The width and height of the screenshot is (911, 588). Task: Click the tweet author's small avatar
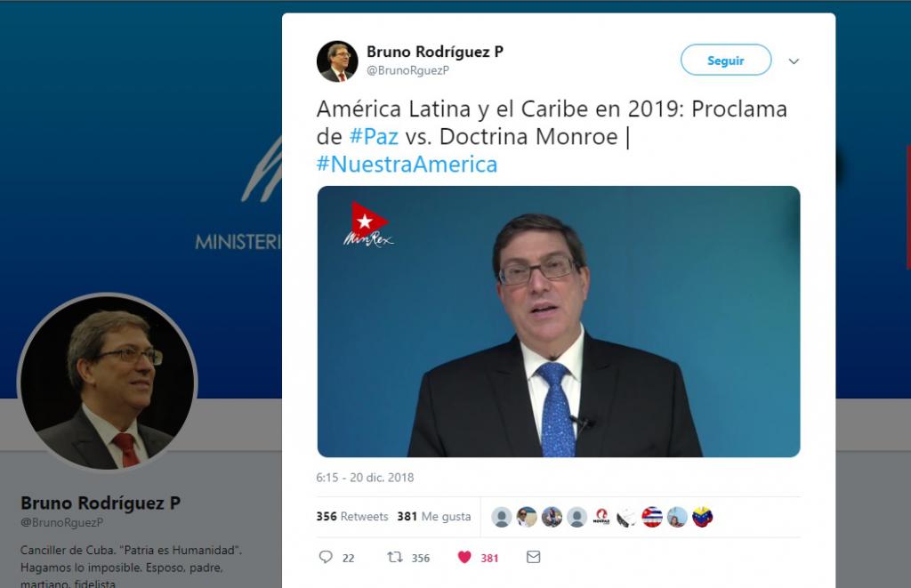point(337,61)
